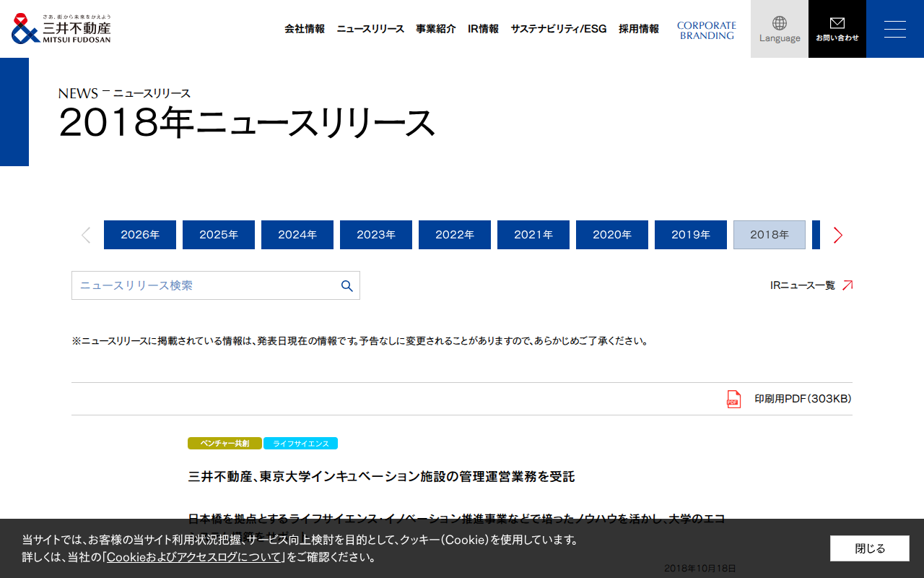The image size is (924, 578).
Task: Open the Mitsui Fudosan logo homepage
Action: click(61, 29)
